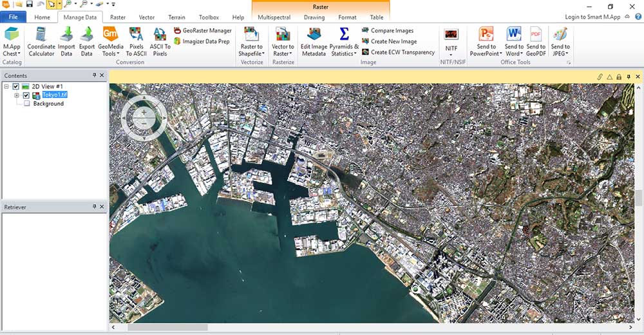Image resolution: width=644 pixels, height=335 pixels.
Task: Switch to the Home tab
Action: coord(42,17)
